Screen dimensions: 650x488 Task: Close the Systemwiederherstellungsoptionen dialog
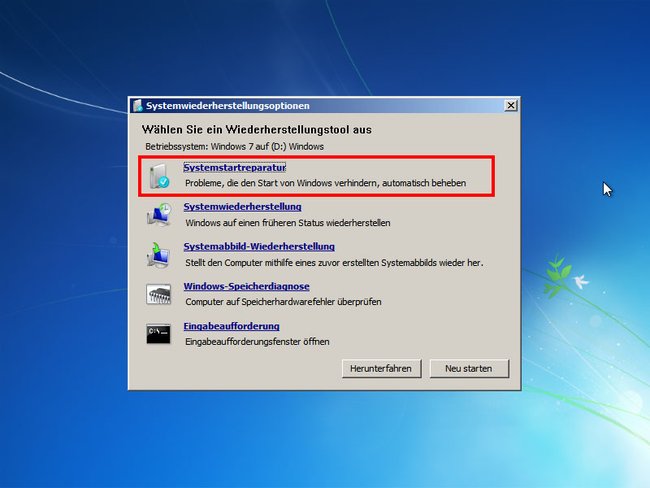click(x=511, y=106)
